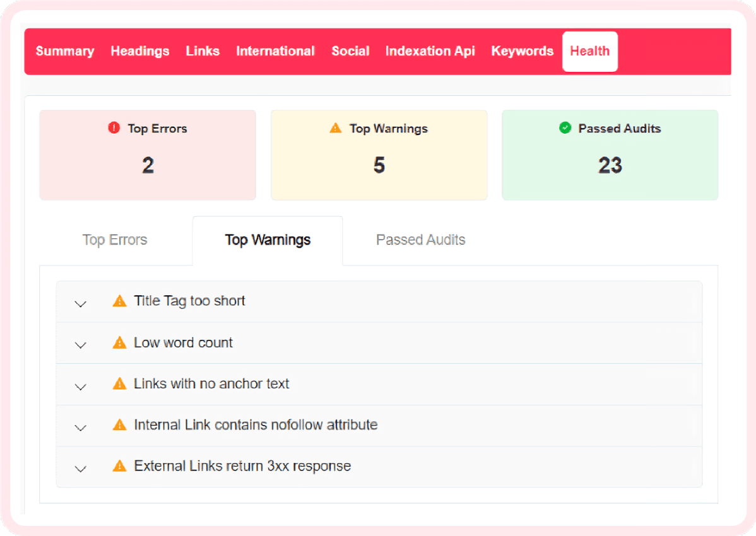Click the green checkmark on Passed Audits card
This screenshot has width=756, height=536.
tap(566, 128)
